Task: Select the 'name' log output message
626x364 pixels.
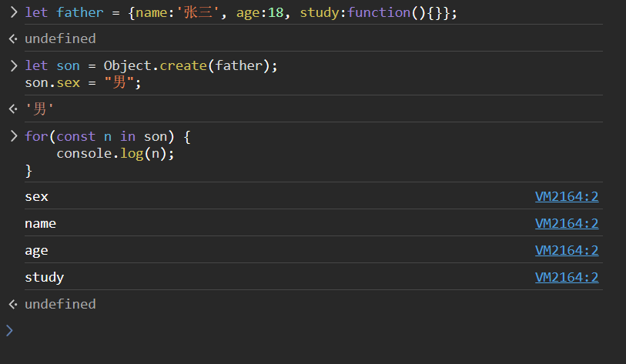Action: 40,224
